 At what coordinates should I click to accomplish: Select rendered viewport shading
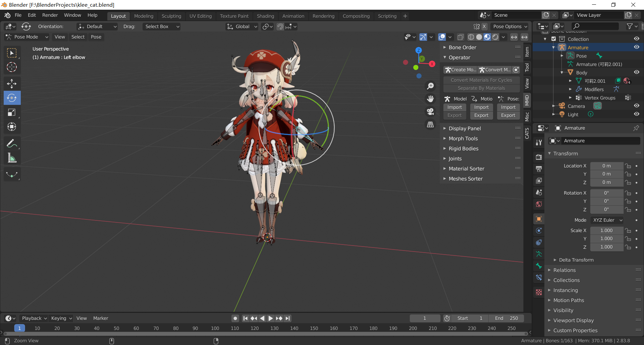coord(495,37)
